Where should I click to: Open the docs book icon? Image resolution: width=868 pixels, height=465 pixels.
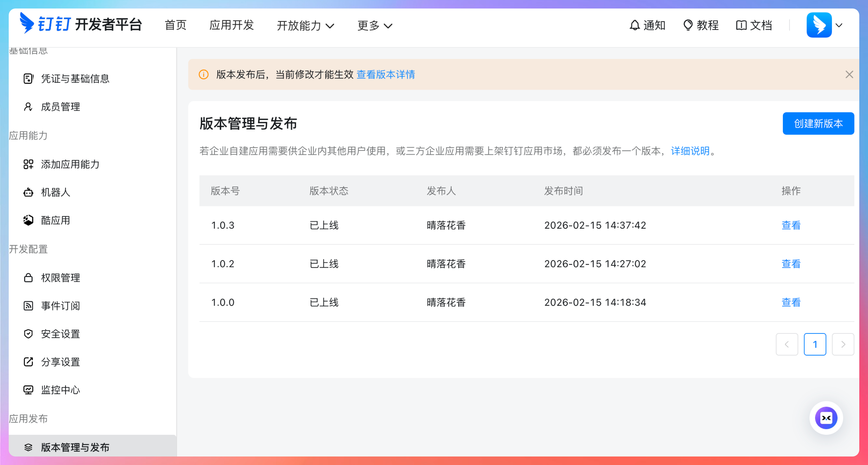coord(741,25)
